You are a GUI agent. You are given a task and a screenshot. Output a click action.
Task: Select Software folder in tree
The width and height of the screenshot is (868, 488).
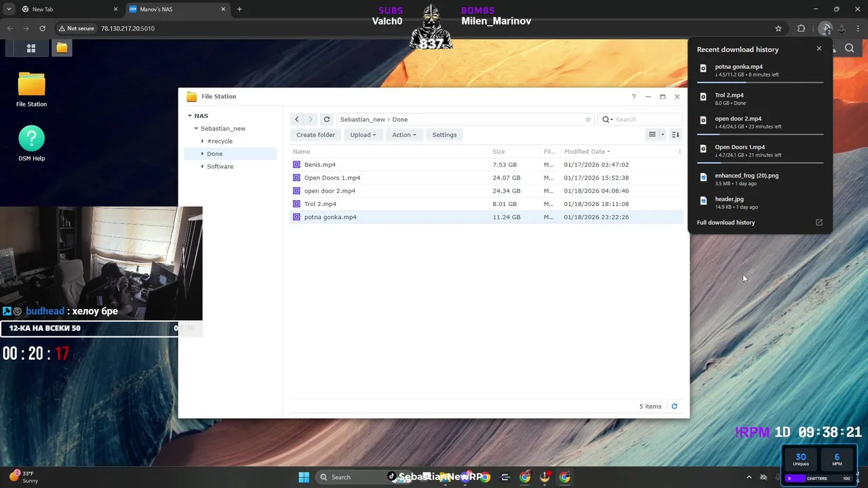coord(220,167)
